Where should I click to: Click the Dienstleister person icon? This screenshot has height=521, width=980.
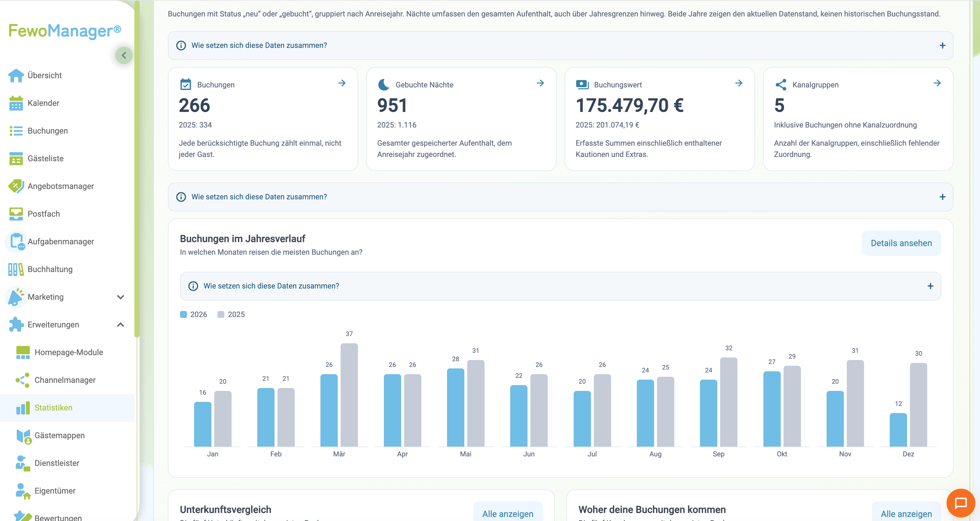[x=23, y=464]
